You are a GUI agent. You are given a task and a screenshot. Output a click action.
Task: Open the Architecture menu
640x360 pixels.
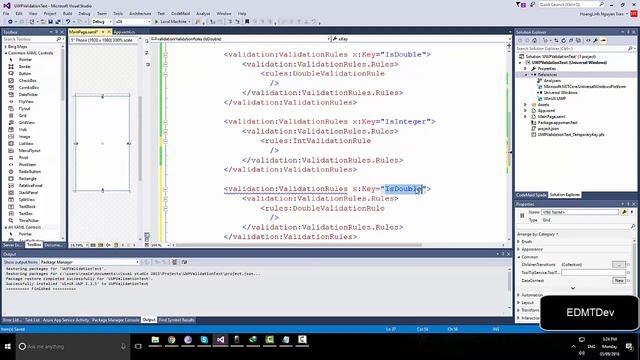(x=140, y=13)
